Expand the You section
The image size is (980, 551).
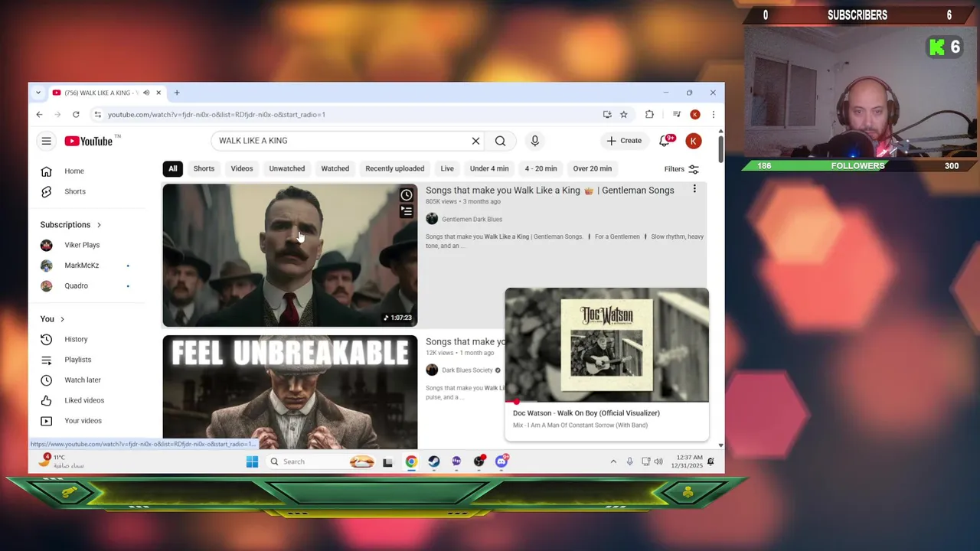[x=52, y=319]
